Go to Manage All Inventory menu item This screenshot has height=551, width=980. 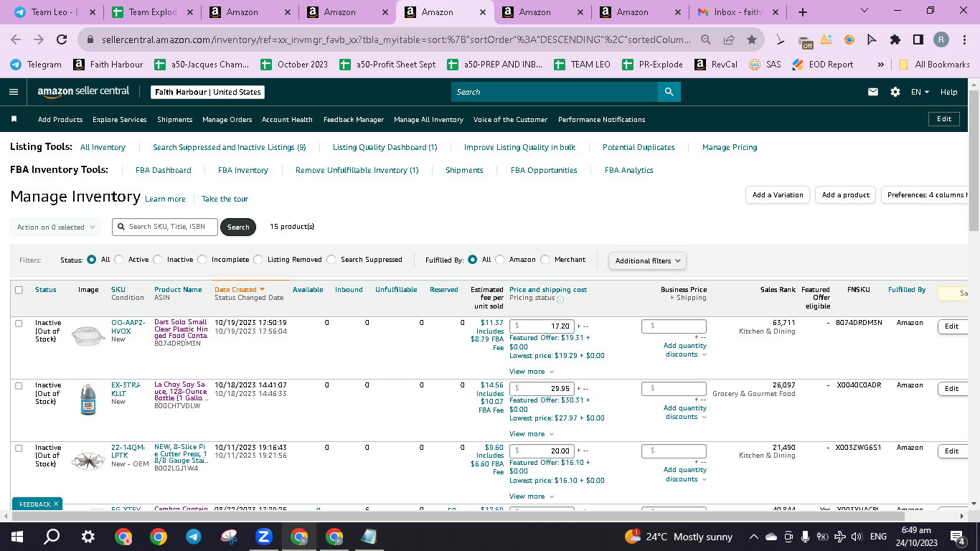(x=428, y=119)
